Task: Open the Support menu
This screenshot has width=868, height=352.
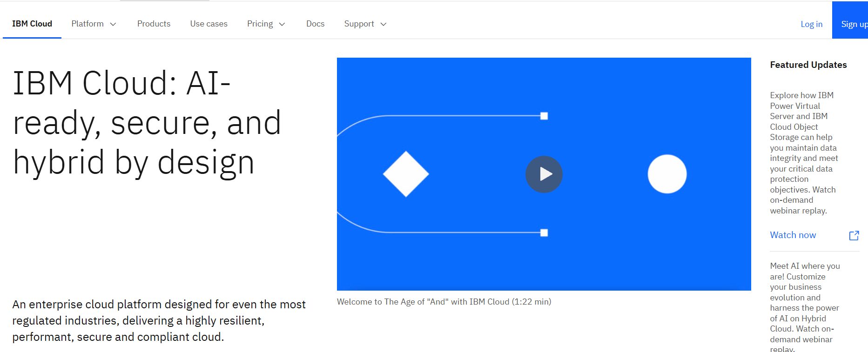Action: tap(365, 24)
